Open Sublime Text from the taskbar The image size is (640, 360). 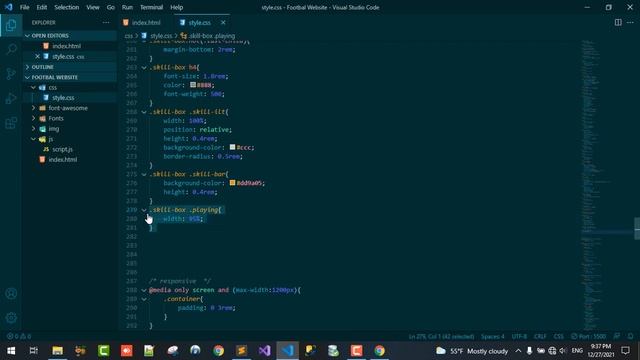[x=241, y=351]
